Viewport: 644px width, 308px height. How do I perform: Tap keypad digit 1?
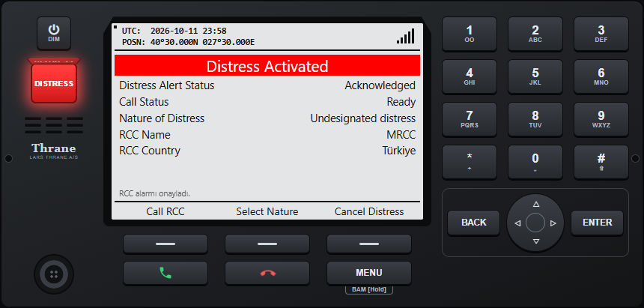point(470,34)
